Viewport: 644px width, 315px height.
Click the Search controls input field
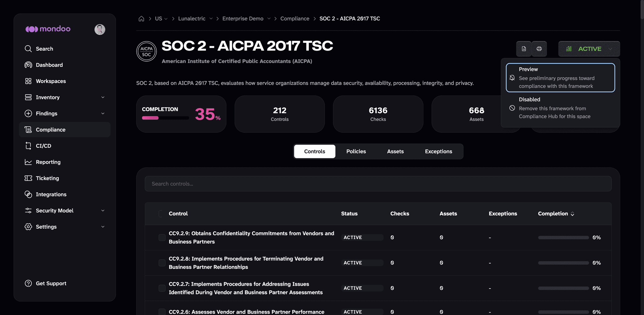pos(378,184)
